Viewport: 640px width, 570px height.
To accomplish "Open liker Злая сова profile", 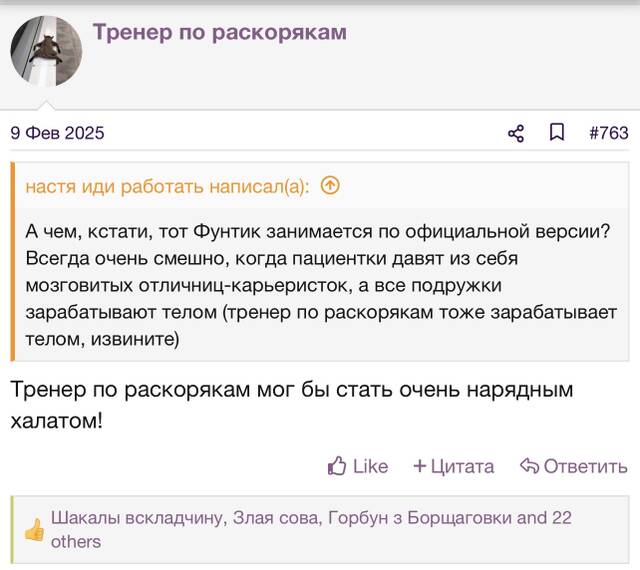I will coord(276,518).
